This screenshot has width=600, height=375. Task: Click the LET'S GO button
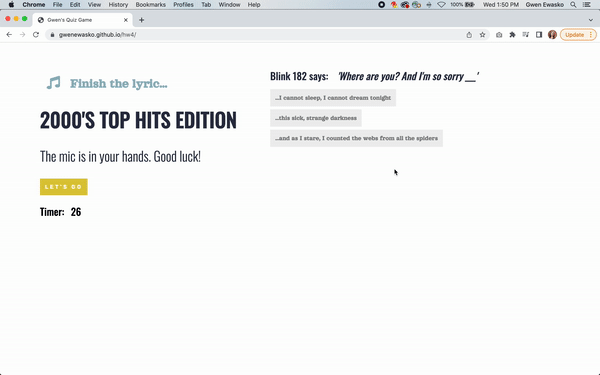click(x=64, y=187)
